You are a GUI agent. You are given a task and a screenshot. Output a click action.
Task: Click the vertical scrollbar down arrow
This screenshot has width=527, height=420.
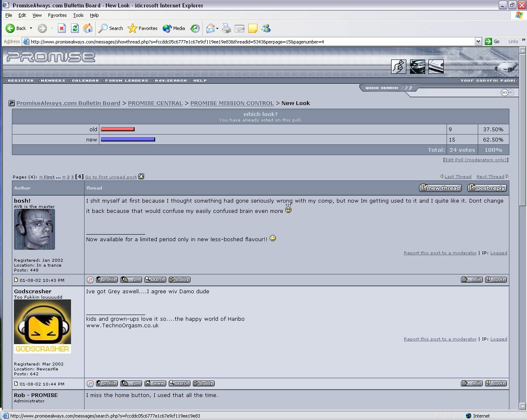[x=522, y=406]
